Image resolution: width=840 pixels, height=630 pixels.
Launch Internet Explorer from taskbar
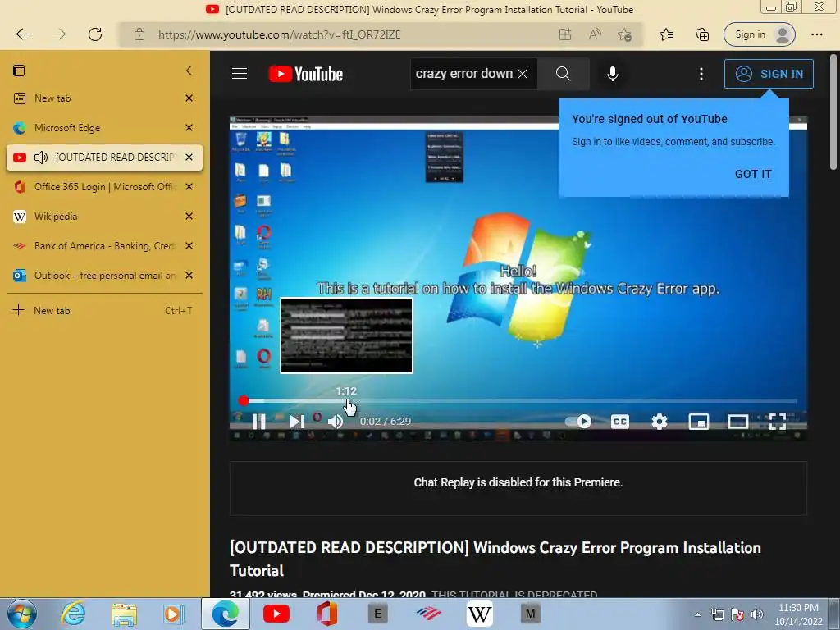point(73,614)
